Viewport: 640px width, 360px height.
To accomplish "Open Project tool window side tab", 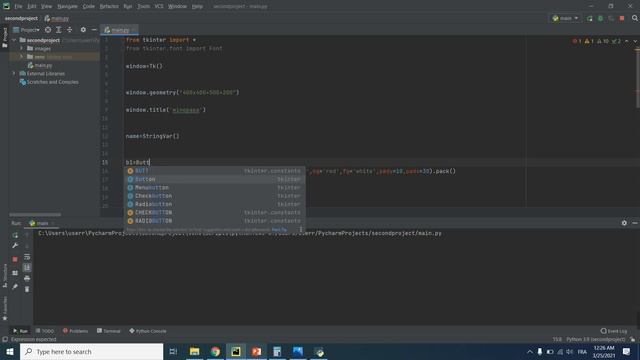I will coord(4,38).
